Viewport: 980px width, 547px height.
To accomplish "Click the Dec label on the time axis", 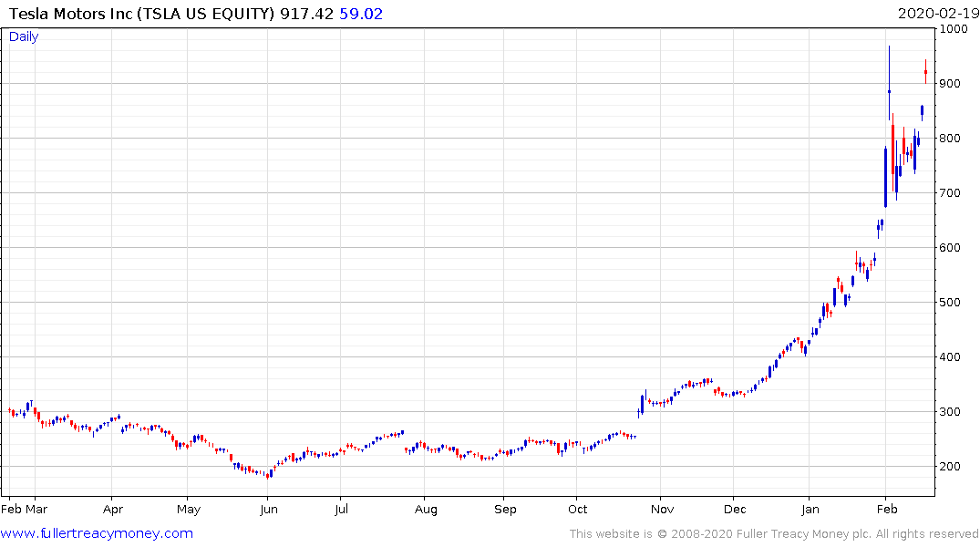I will click(735, 509).
